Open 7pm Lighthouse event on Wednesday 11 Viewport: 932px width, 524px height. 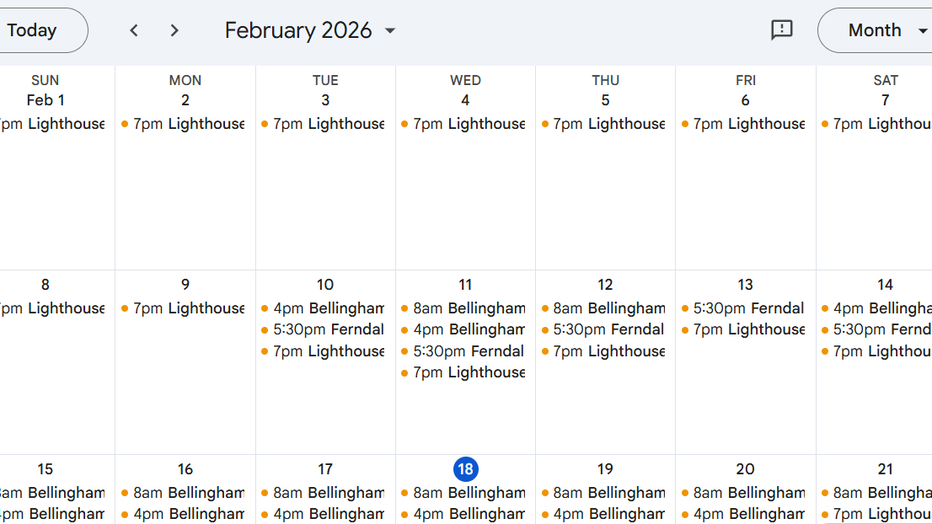point(465,372)
